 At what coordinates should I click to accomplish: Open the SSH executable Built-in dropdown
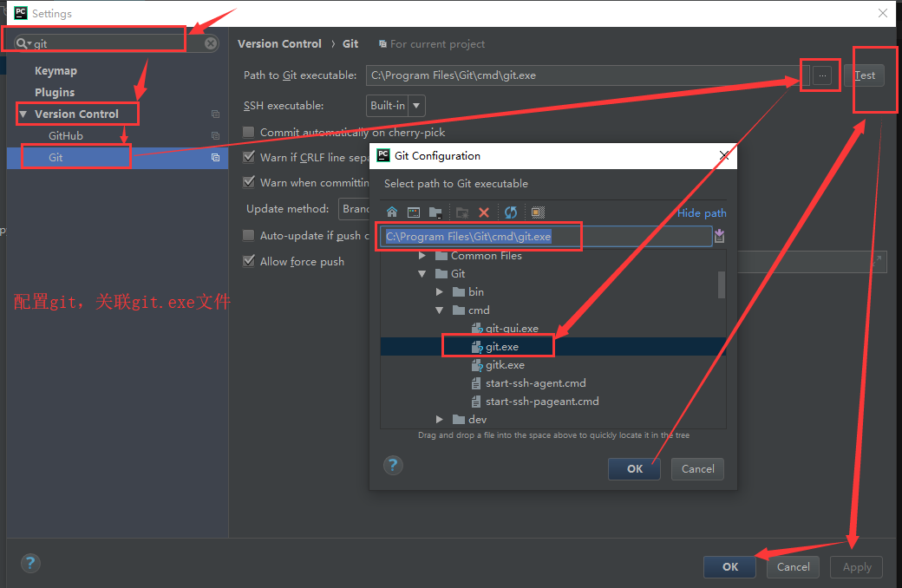[x=395, y=106]
